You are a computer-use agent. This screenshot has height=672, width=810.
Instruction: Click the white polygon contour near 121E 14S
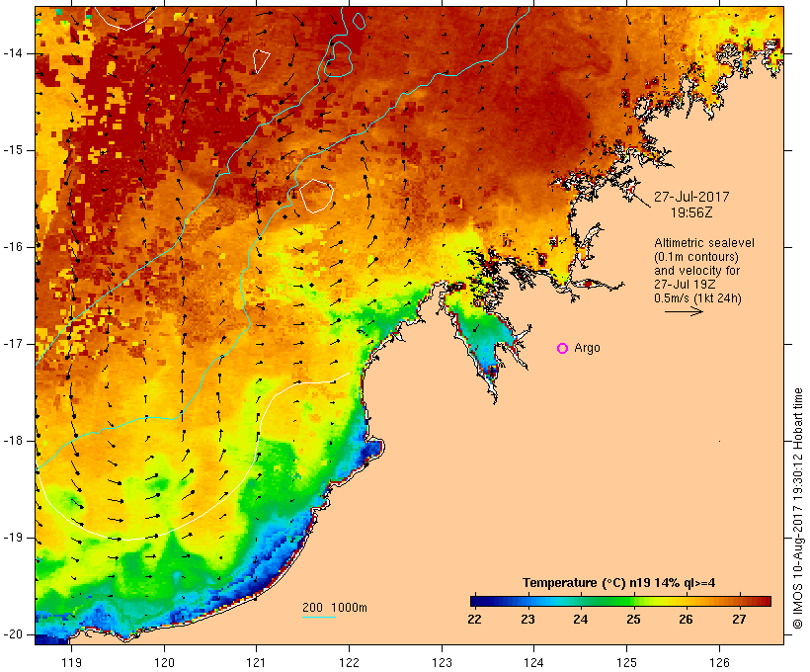coord(262,61)
